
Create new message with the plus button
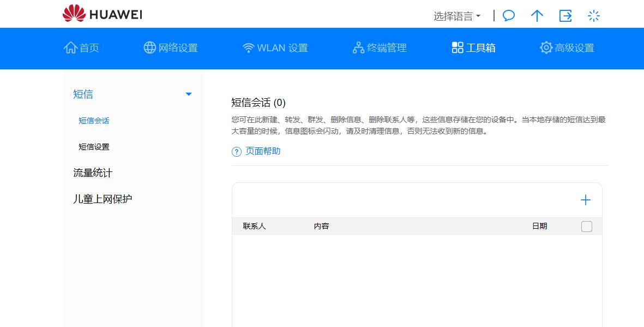click(x=585, y=200)
